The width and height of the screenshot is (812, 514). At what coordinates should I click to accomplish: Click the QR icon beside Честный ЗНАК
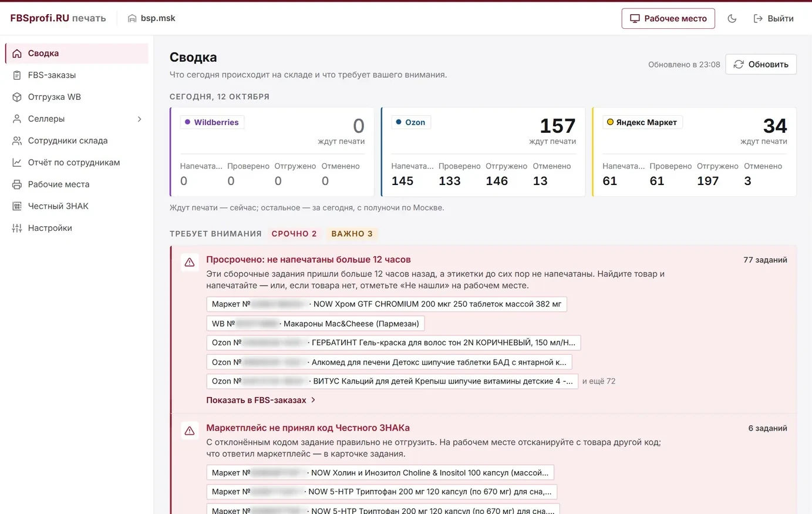(17, 206)
